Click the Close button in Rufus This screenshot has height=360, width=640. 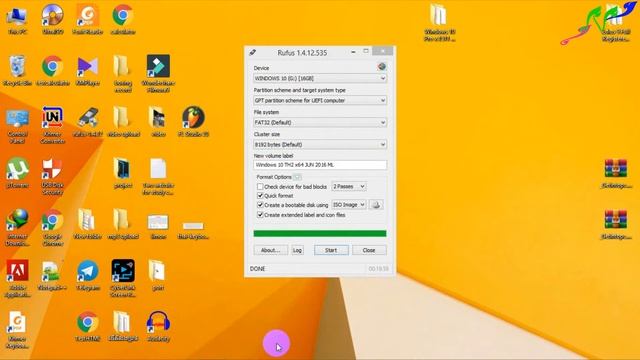(369, 250)
